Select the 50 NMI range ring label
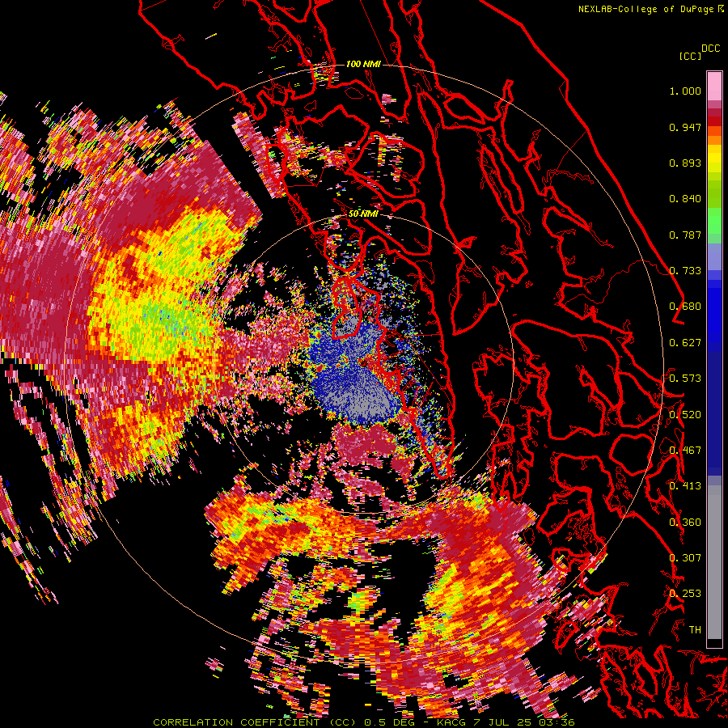The height and width of the screenshot is (728, 728). tap(363, 214)
